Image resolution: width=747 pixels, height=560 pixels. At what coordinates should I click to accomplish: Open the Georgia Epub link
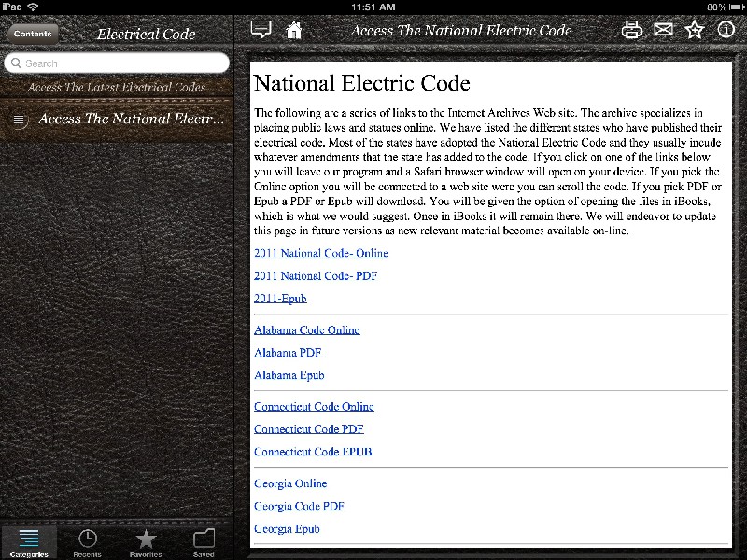287,529
